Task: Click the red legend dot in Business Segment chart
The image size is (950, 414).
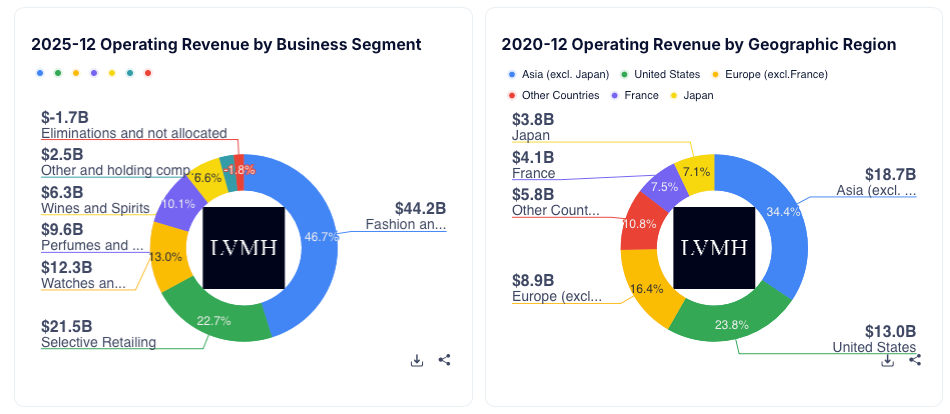Action: [x=148, y=73]
